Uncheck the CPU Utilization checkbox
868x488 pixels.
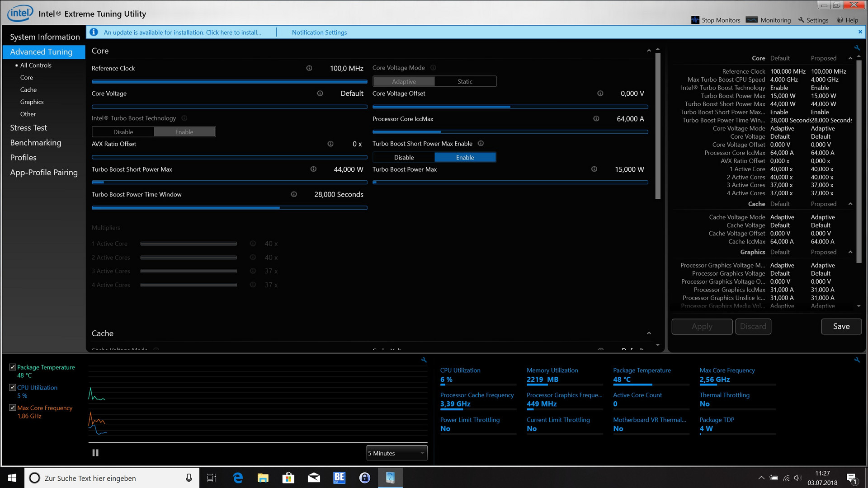(13, 387)
